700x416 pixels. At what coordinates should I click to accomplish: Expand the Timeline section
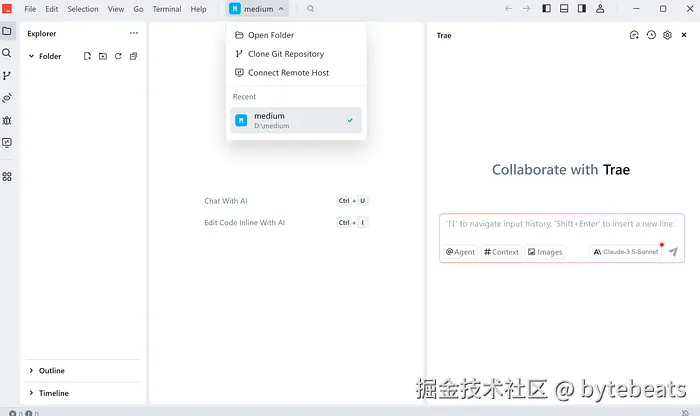(49, 393)
